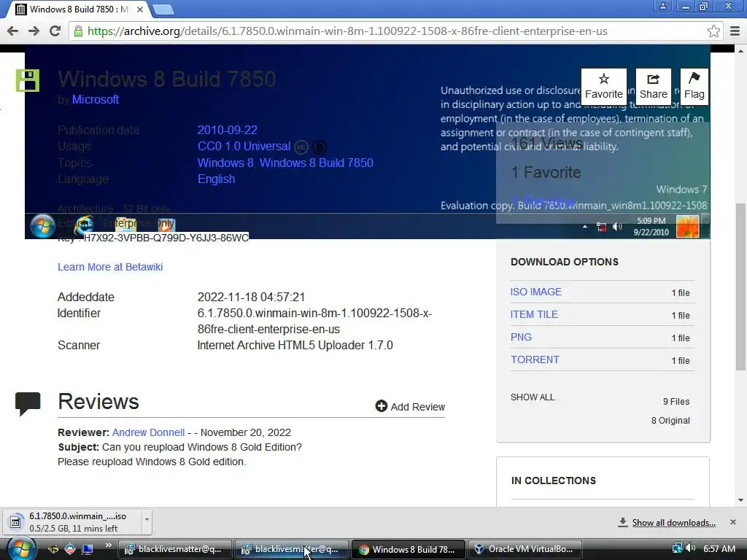Viewport: 747px width, 560px height.
Task: Click the 8 Original files link
Action: pos(670,421)
